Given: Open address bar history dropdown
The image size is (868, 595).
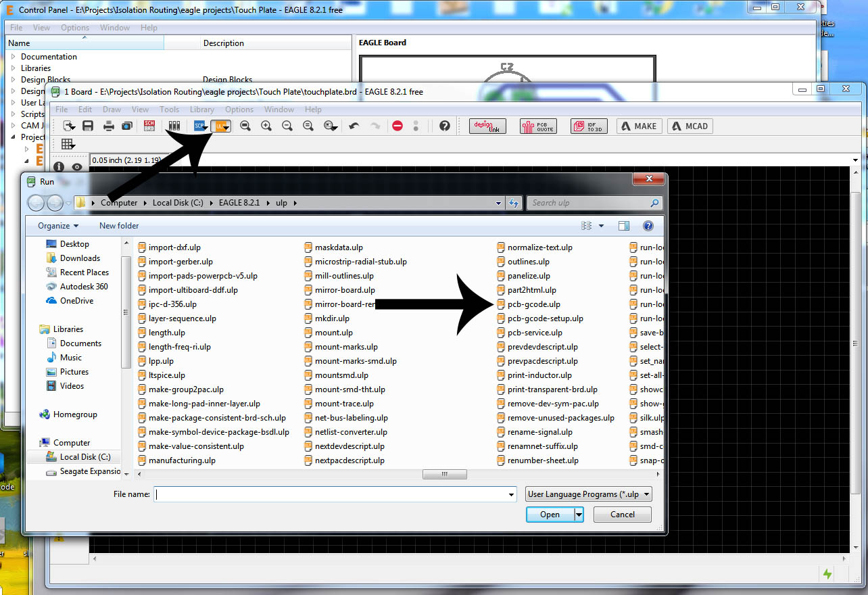Looking at the screenshot, I should pyautogui.click(x=499, y=203).
